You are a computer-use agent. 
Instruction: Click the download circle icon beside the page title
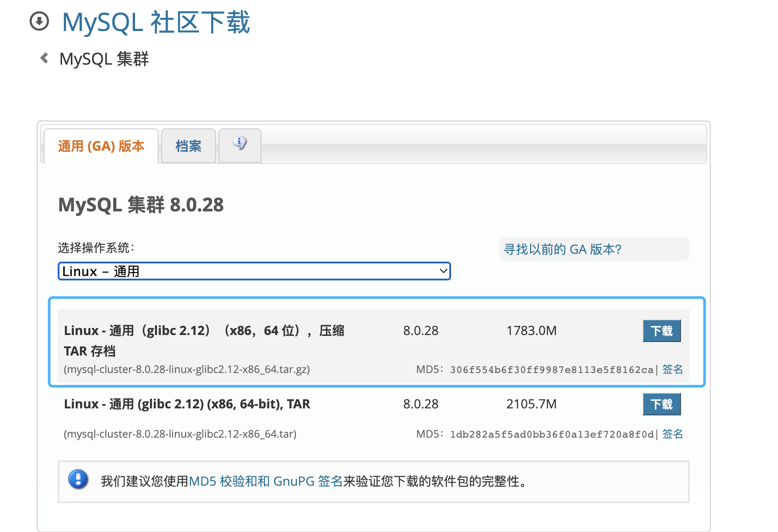click(39, 21)
